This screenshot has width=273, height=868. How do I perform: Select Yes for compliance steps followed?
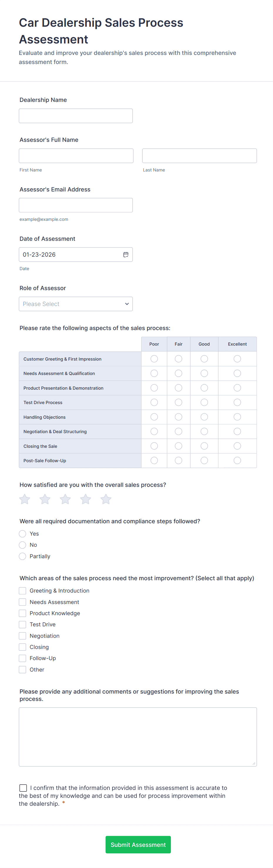pos(23,534)
